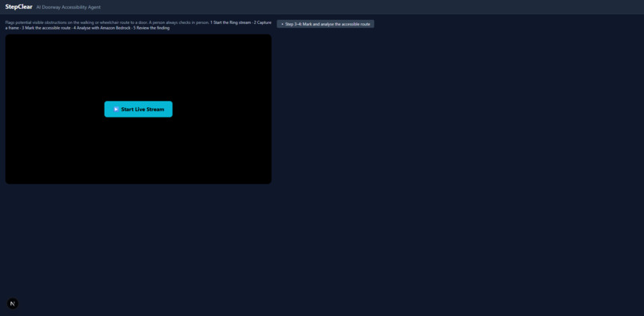Open the Next.js dev tools badge
This screenshot has width=644, height=316.
13,304
